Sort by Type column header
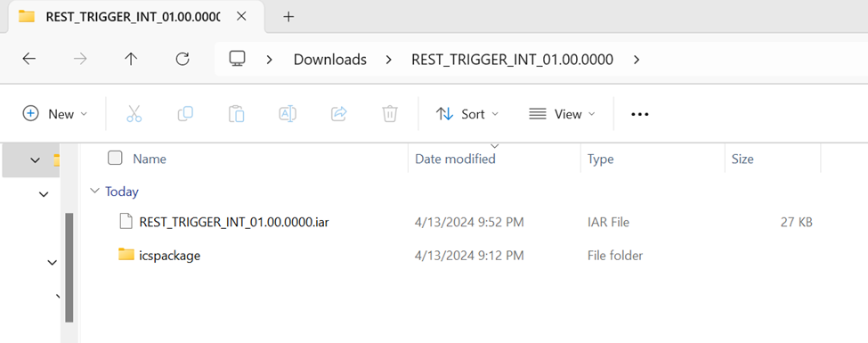Viewport: 868px width, 343px height. tap(601, 159)
